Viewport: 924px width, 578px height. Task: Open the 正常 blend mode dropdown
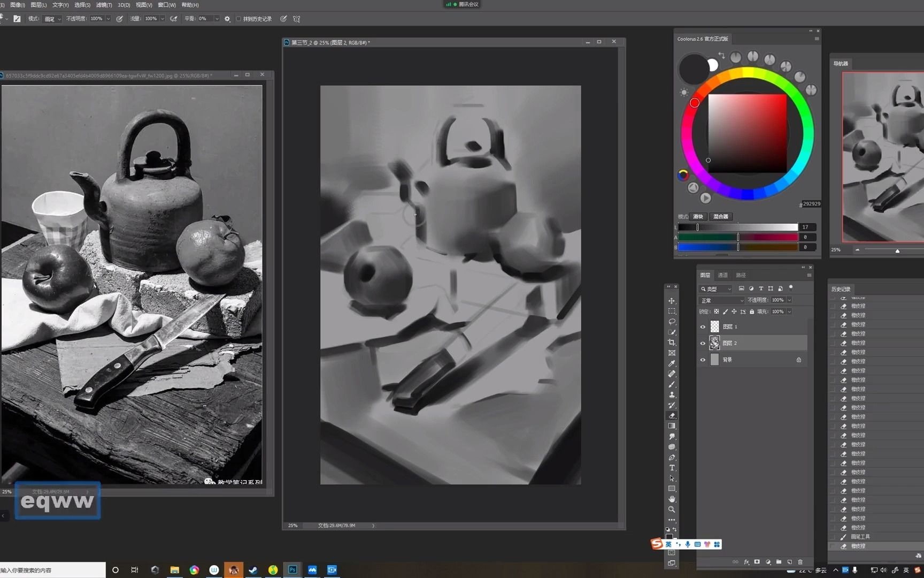tap(722, 301)
